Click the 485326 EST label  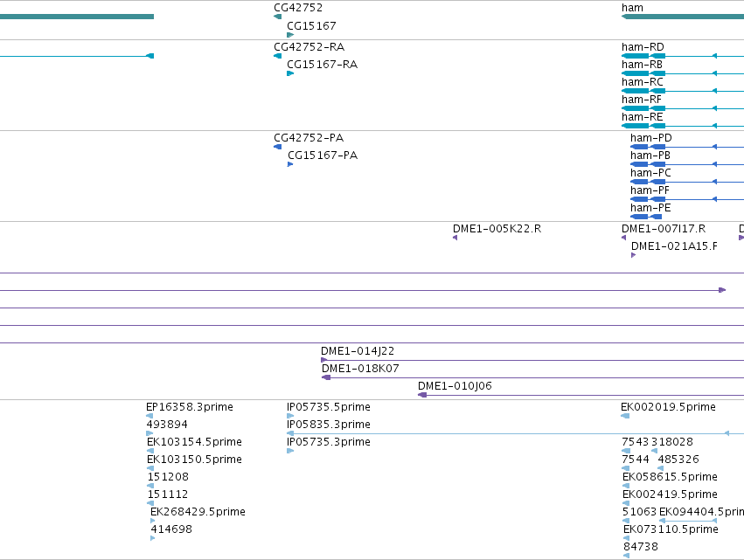point(678,460)
